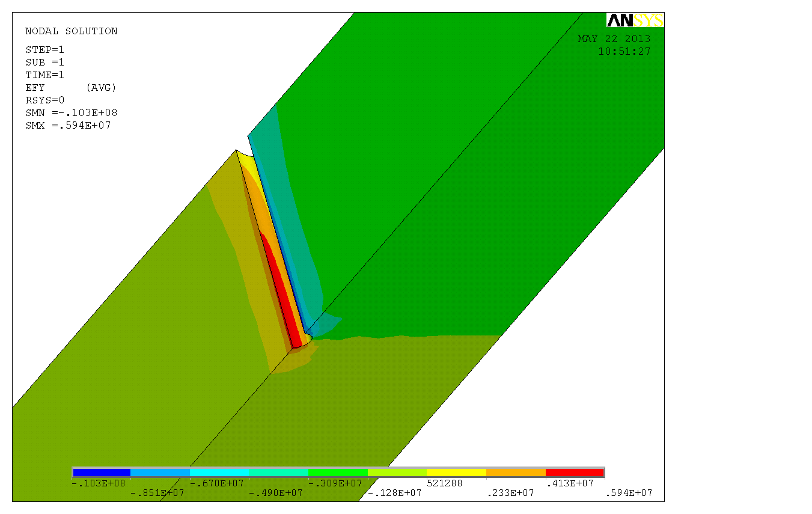Pick the orange legend color band
This screenshot has height=514, width=812.
point(516,473)
